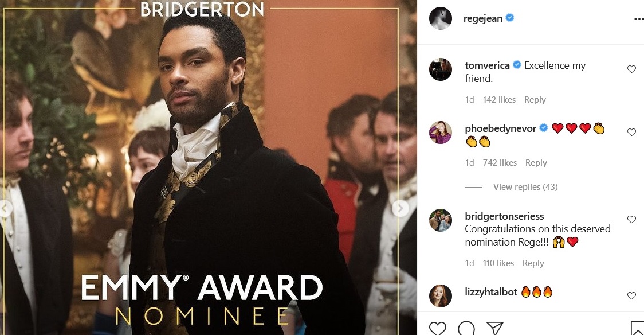Image resolution: width=644 pixels, height=335 pixels.
Task: Open regejean's profile picture
Action: (x=440, y=18)
